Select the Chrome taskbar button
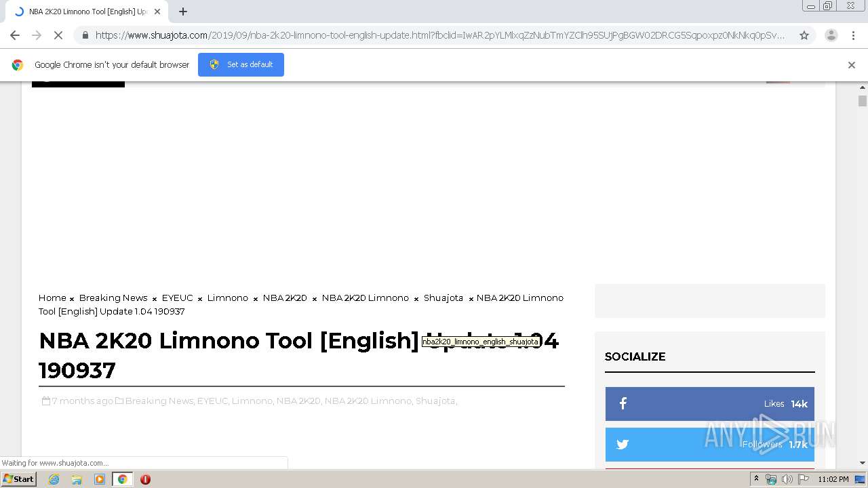This screenshot has width=868, height=488. tap(122, 479)
